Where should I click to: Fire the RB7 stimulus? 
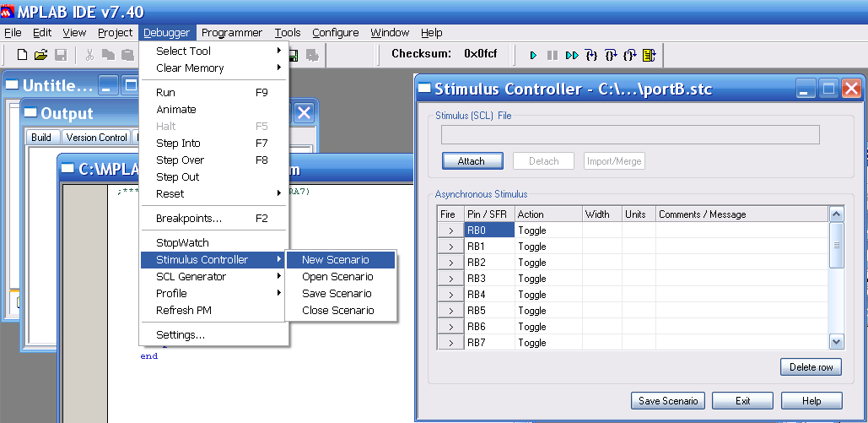tap(450, 343)
